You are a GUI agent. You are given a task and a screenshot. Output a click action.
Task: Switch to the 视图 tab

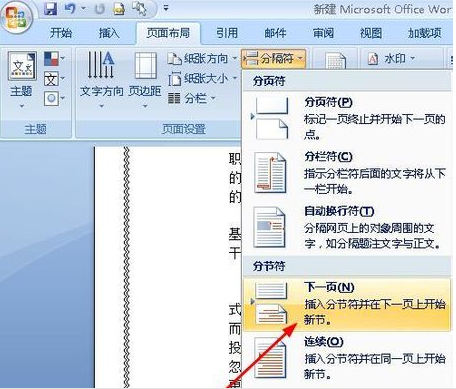tap(371, 33)
